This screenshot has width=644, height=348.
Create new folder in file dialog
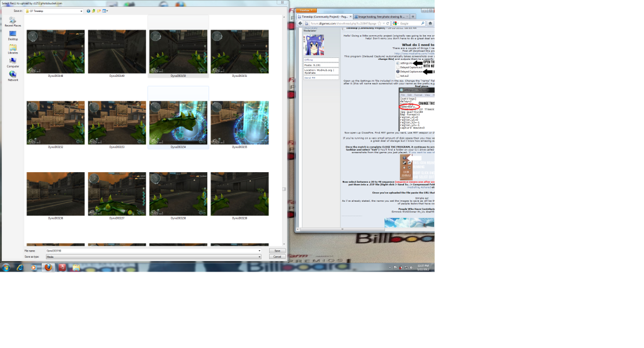click(x=99, y=11)
